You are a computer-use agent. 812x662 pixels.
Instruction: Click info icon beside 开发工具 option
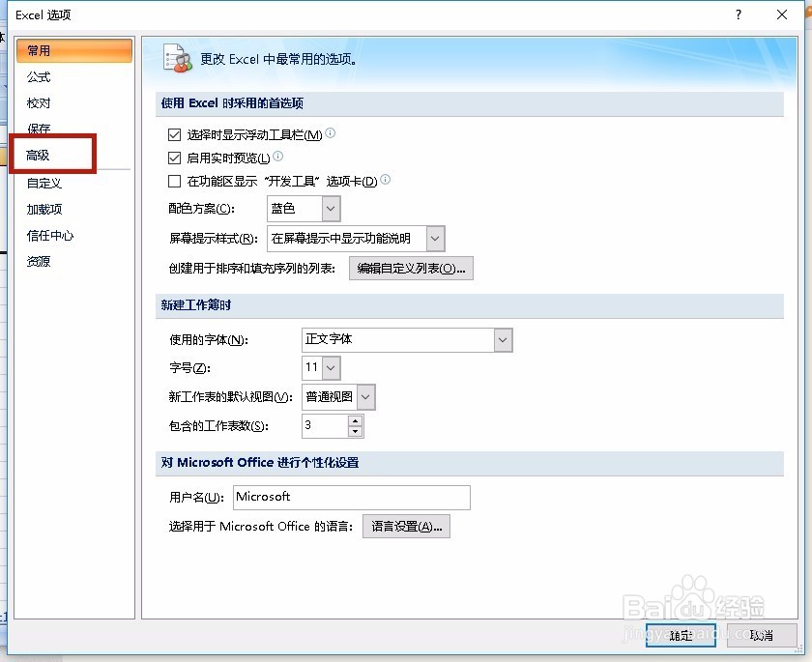click(386, 179)
